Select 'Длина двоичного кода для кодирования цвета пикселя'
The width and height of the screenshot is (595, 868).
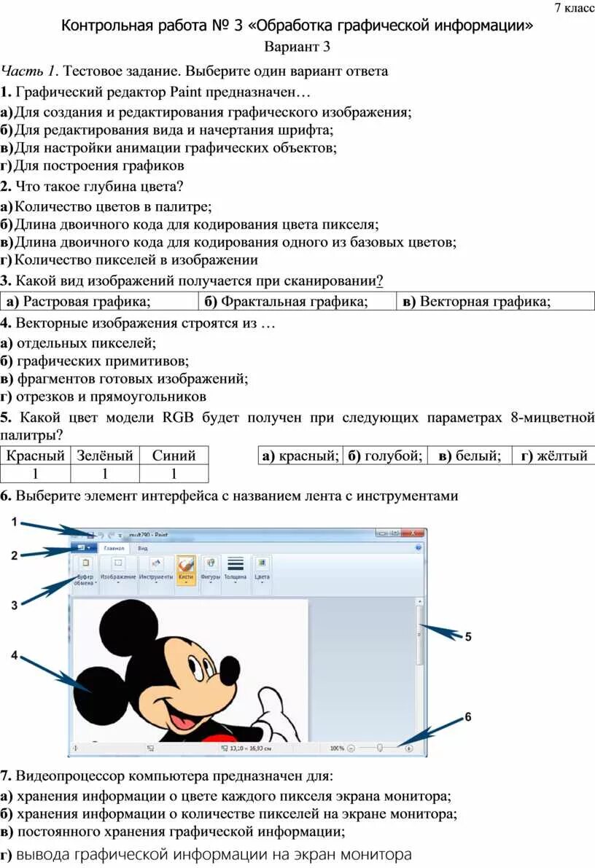[x=190, y=224]
